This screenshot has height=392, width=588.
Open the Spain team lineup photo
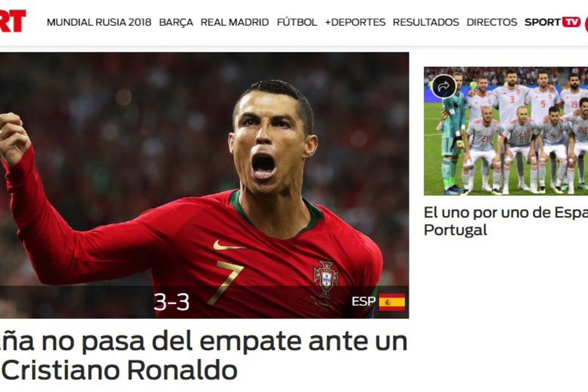pos(506,131)
